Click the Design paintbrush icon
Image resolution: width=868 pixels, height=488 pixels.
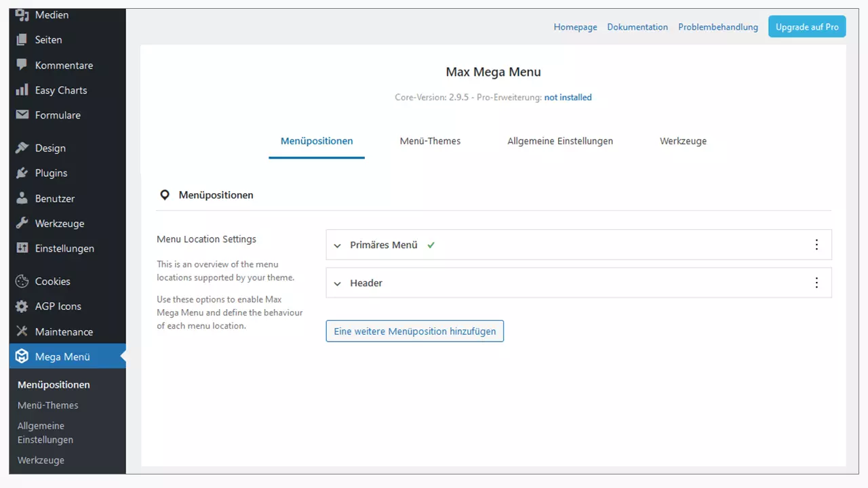click(x=22, y=148)
